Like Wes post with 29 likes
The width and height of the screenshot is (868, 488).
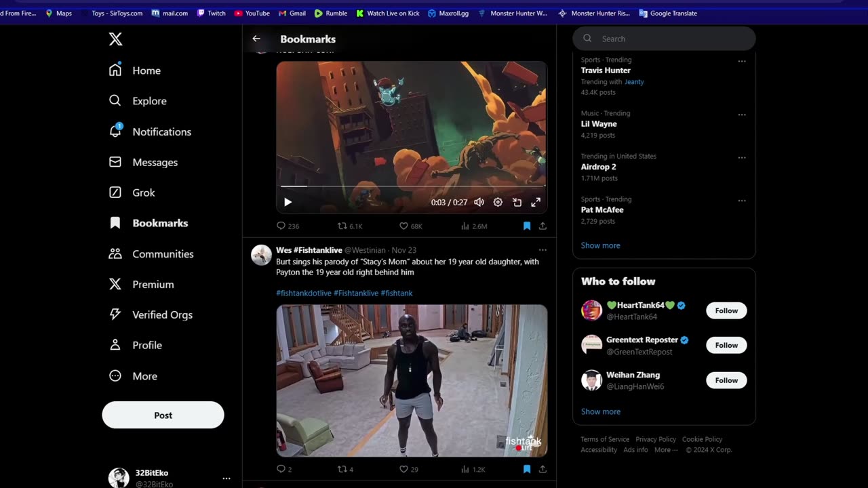click(x=408, y=469)
